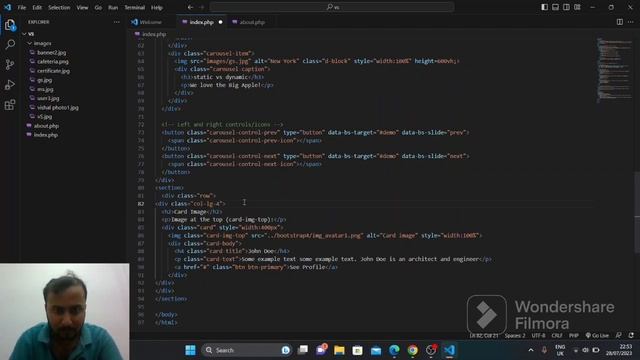Click index.php in the breadcrumb bar
The image size is (640, 360).
point(154,34)
